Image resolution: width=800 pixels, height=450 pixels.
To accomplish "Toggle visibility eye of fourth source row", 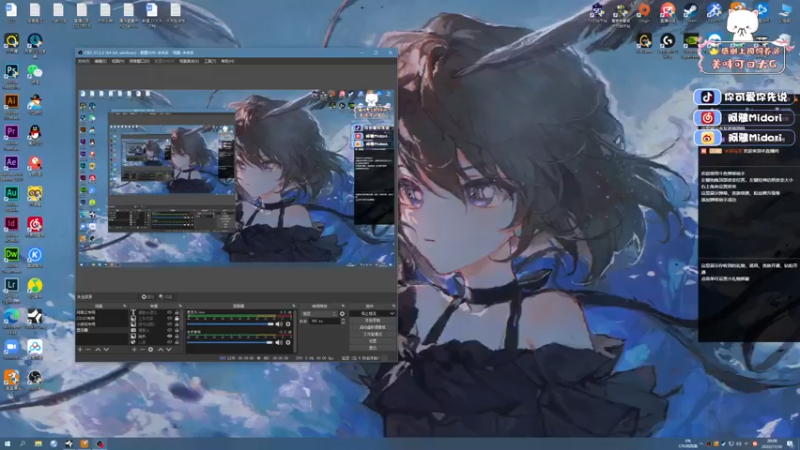I will [170, 330].
